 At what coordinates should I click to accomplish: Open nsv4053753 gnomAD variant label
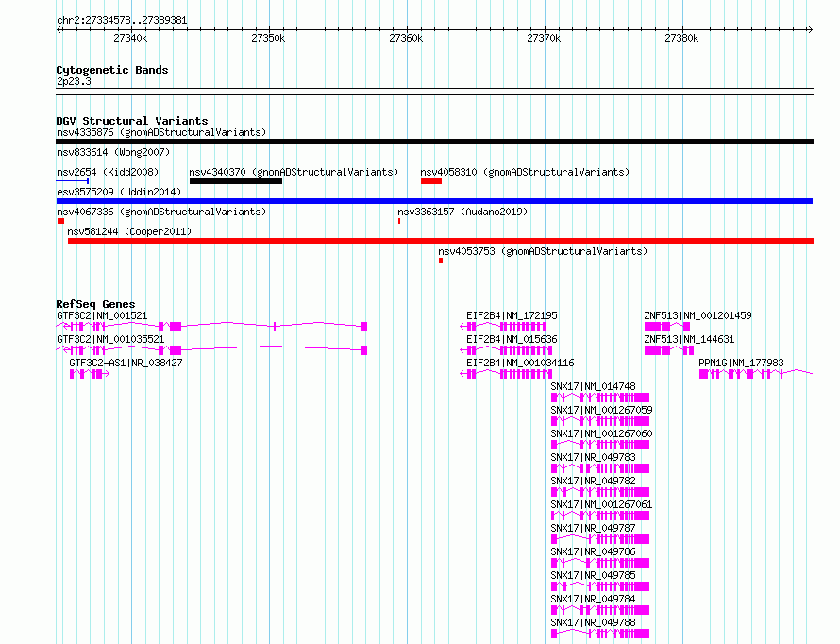point(543,251)
